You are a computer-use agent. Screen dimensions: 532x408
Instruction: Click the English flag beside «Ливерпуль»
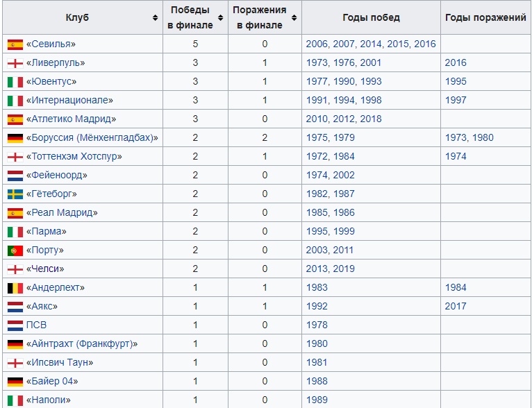(15, 63)
